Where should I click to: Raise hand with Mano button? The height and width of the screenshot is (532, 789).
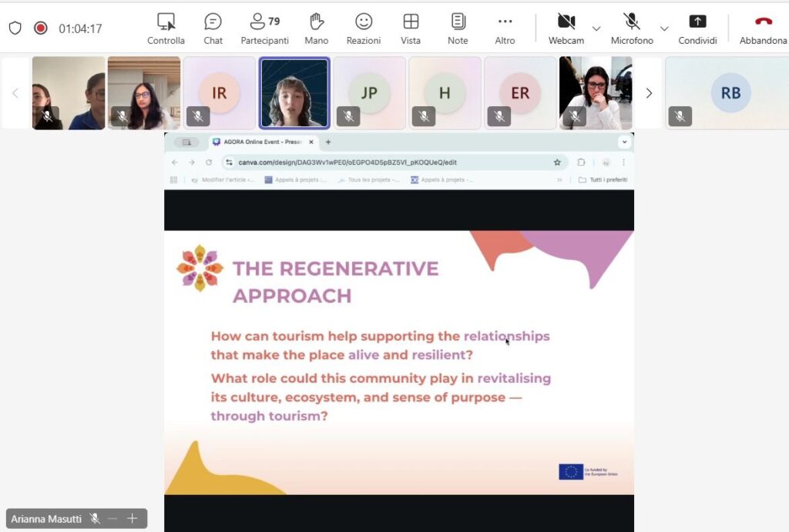click(316, 28)
